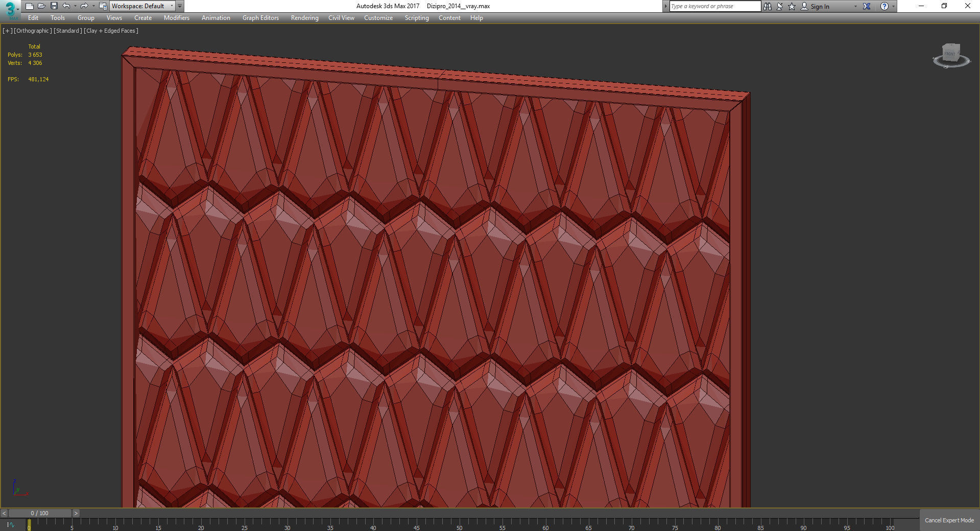
Task: Open the Create menu
Action: tap(143, 18)
